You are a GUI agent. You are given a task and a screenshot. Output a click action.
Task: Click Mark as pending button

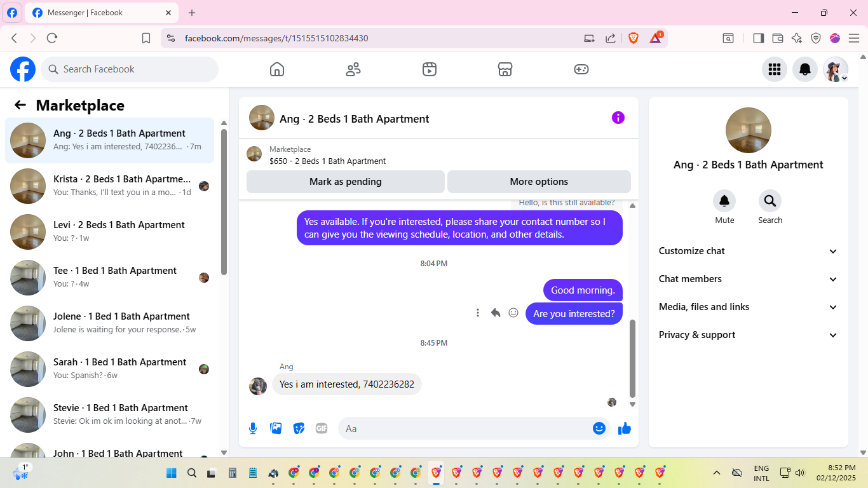click(346, 182)
